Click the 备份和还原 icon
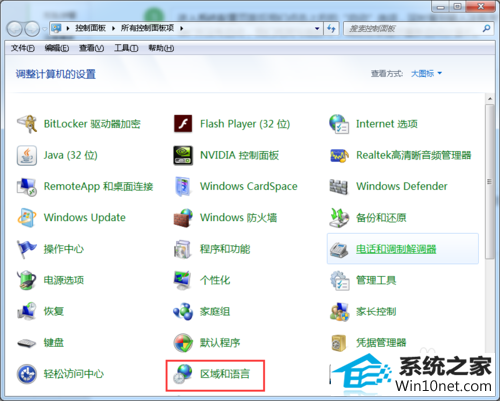The height and width of the screenshot is (401, 500). (x=339, y=218)
